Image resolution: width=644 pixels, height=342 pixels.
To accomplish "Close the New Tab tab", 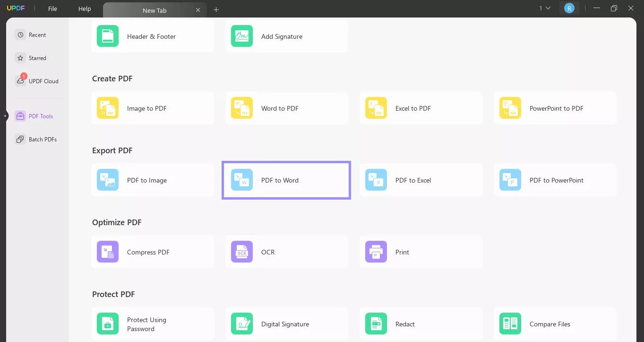I will point(198,10).
